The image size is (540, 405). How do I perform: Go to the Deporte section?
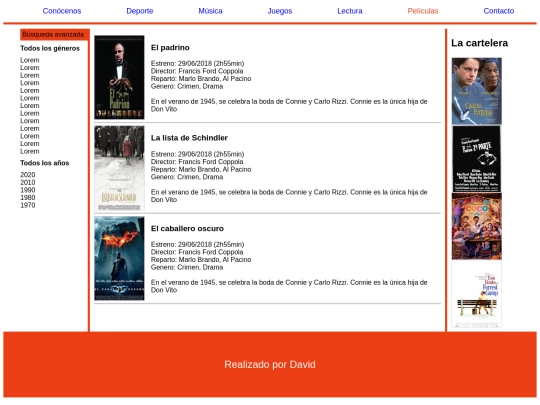tap(139, 11)
